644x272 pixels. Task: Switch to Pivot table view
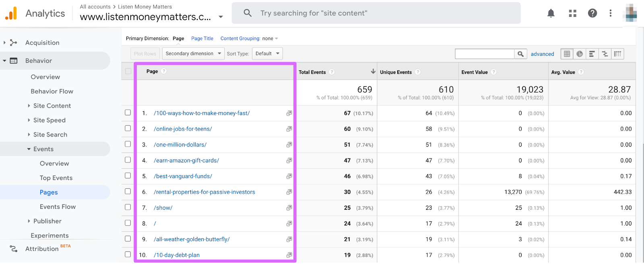[617, 54]
